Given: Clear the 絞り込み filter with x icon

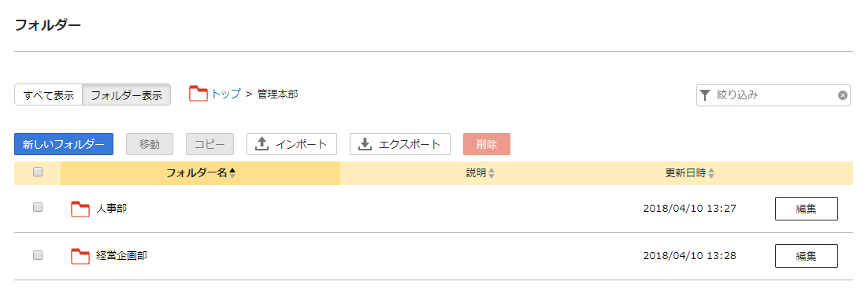Looking at the screenshot, I should click(x=843, y=95).
